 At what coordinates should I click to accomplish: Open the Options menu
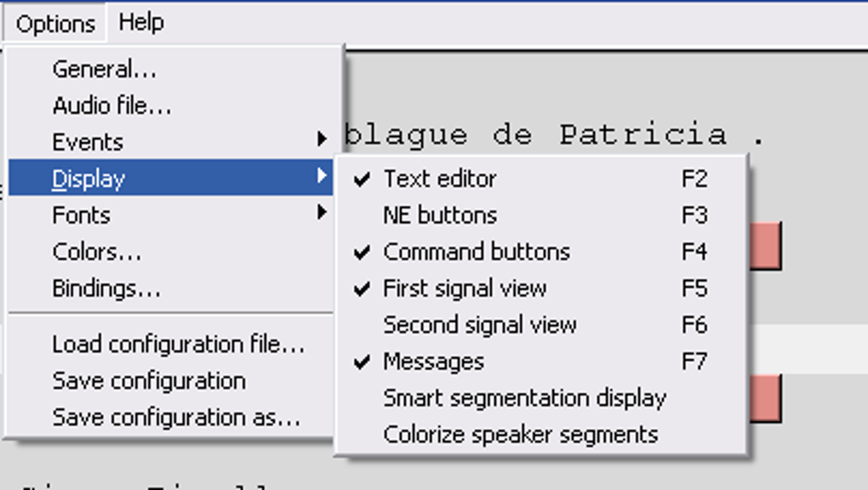point(55,23)
